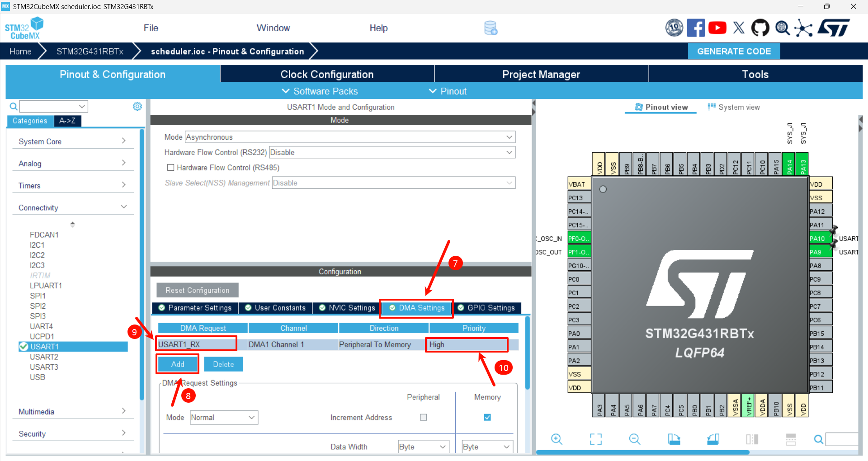The width and height of the screenshot is (868, 461).
Task: Select the High priority cell
Action: 473,344
